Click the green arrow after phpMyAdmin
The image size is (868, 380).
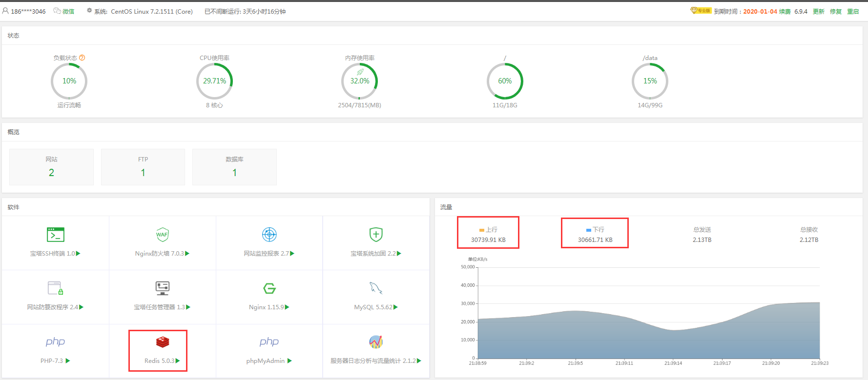[x=289, y=361]
